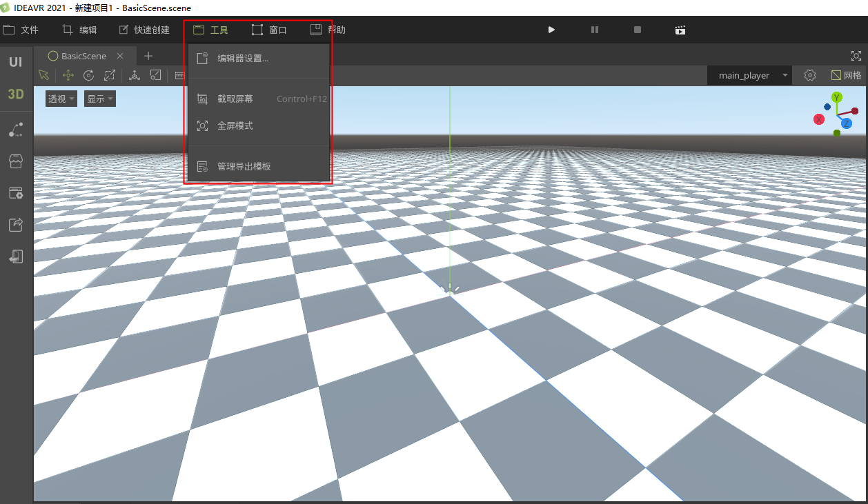Open the 帮助 menu
The image size is (868, 504).
[328, 30]
